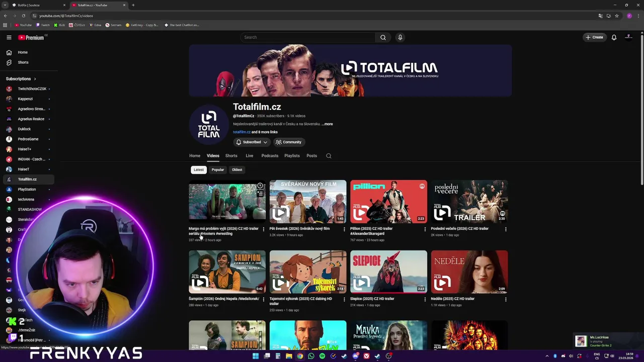Open Spotify from the taskbar
Image resolution: width=644 pixels, height=362 pixels.
coord(322,356)
